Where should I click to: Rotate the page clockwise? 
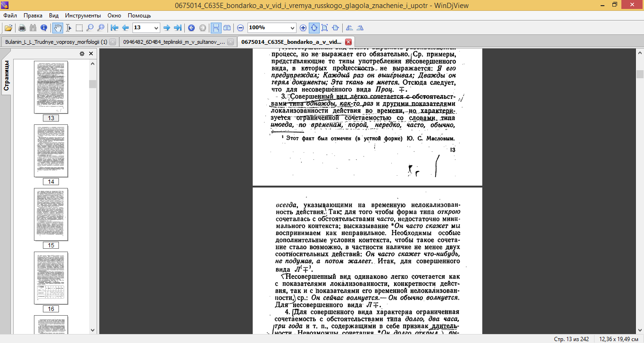tap(360, 27)
